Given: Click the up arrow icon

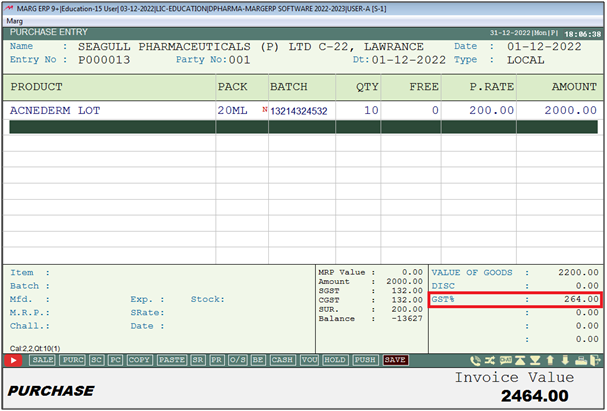Looking at the screenshot, I should [x=550, y=360].
